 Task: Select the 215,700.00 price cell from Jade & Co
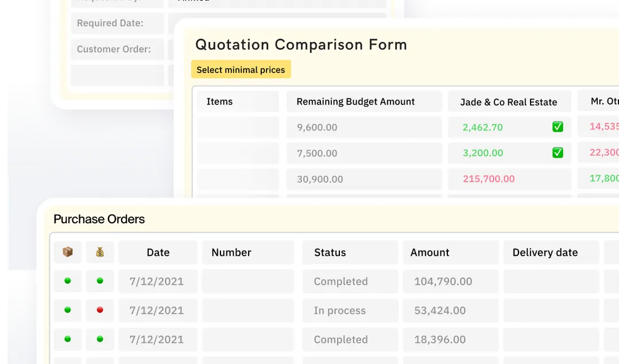coord(509,179)
